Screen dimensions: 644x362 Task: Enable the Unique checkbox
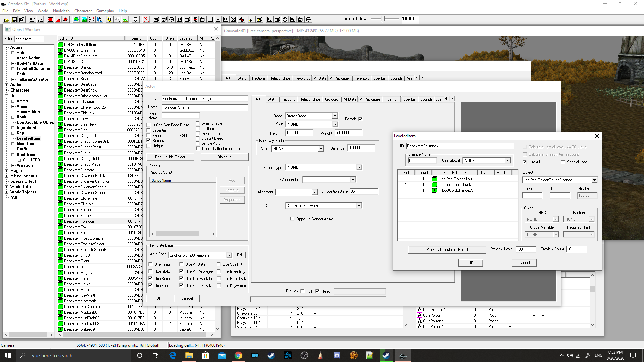coord(149,146)
